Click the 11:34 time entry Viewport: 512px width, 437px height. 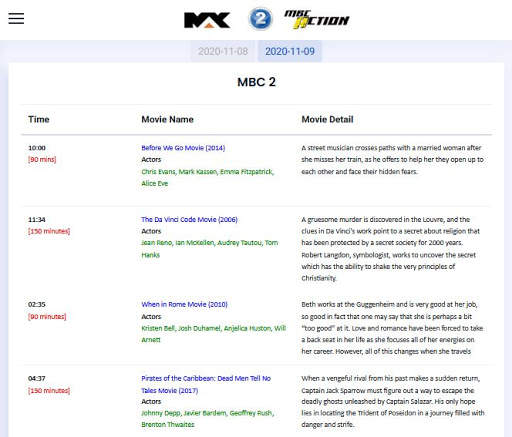coord(37,219)
